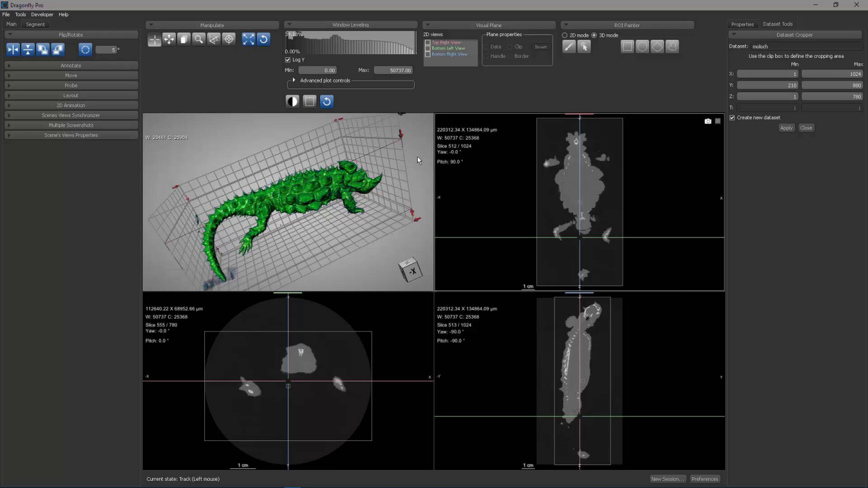Screen dimensions: 868x488
Task: Click the black-and-white contrast icon below Advanced plot controls
Action: point(292,101)
